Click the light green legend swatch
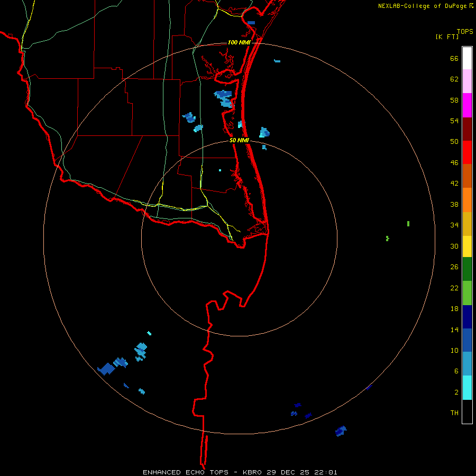 (x=467, y=293)
